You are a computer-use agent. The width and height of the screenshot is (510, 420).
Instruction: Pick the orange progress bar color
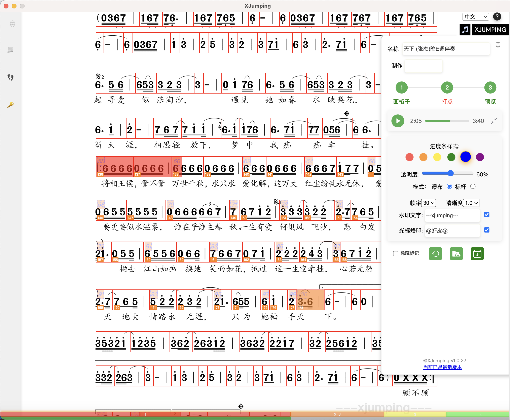(x=423, y=157)
